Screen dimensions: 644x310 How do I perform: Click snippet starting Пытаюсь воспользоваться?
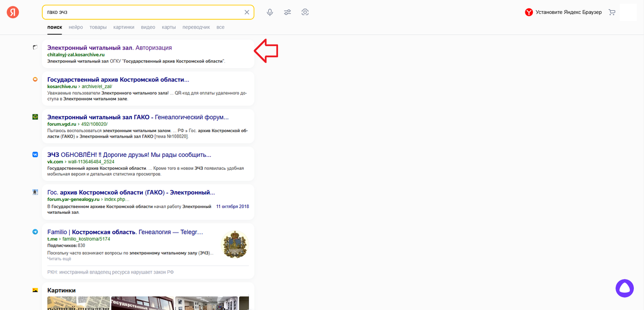[x=147, y=133]
